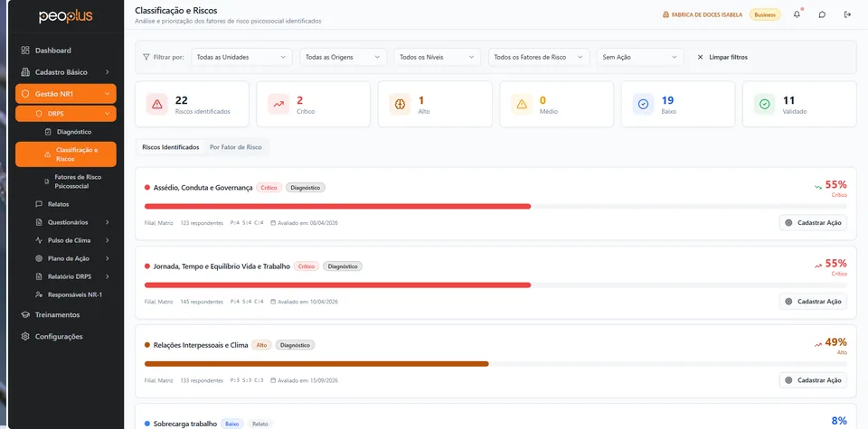Switch to the Por Fator de Risco tab

point(236,147)
